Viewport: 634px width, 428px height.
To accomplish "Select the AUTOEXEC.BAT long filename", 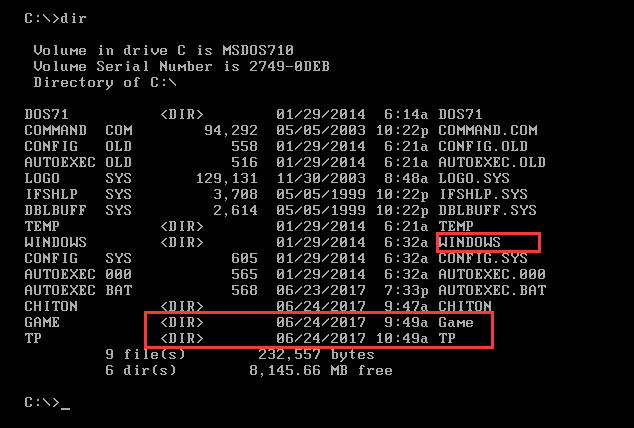I will click(491, 290).
